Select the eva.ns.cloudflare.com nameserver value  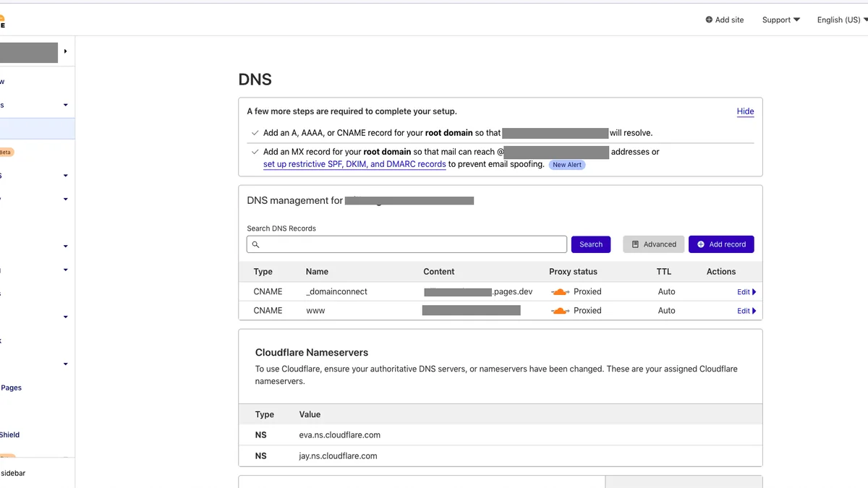[x=340, y=435]
